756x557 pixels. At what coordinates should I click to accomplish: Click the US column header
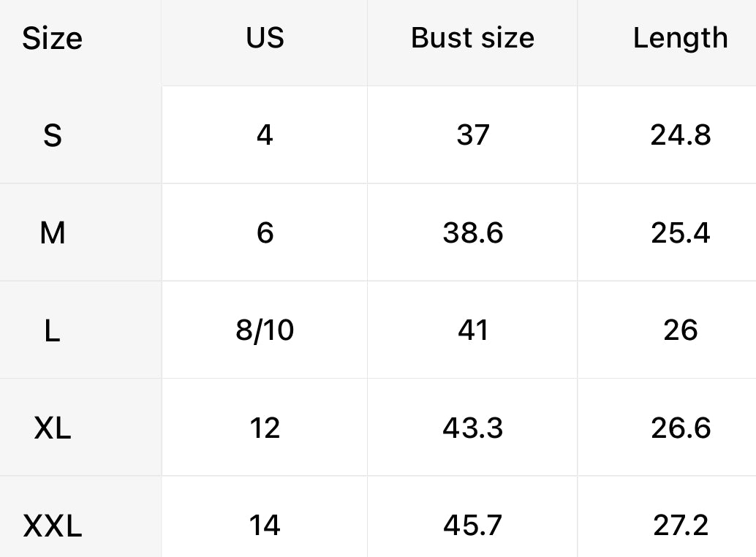point(265,37)
